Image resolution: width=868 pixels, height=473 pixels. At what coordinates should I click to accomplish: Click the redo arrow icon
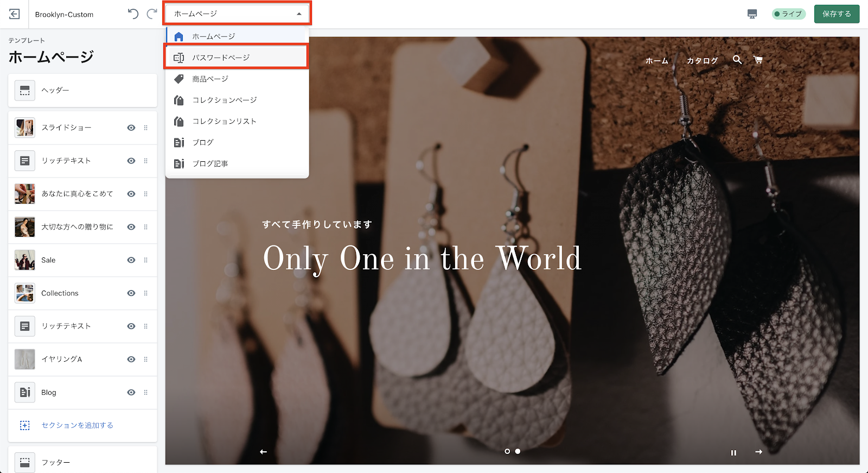152,14
